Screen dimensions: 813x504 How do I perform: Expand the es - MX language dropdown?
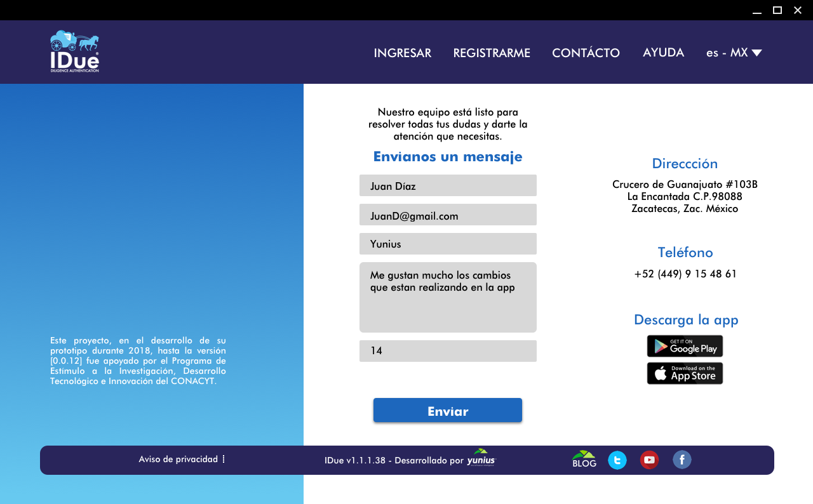(734, 53)
